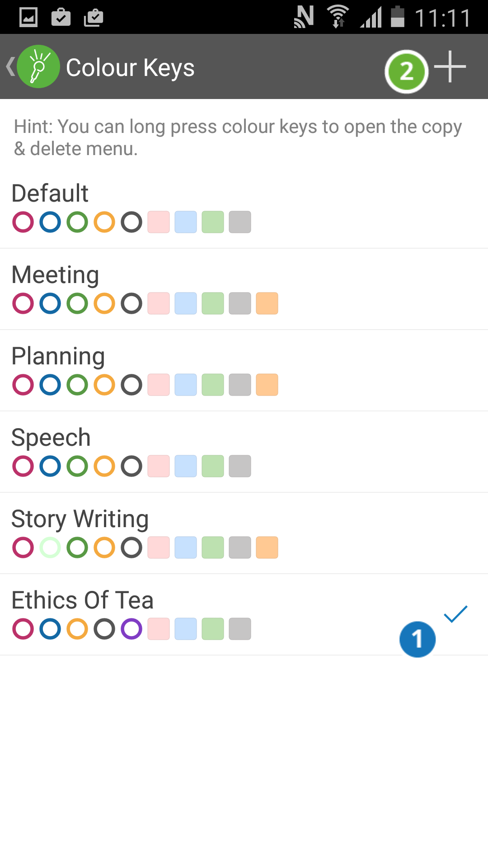Image resolution: width=488 pixels, height=868 pixels.
Task: Tap pale green ring in Story Writing
Action: [x=50, y=547]
